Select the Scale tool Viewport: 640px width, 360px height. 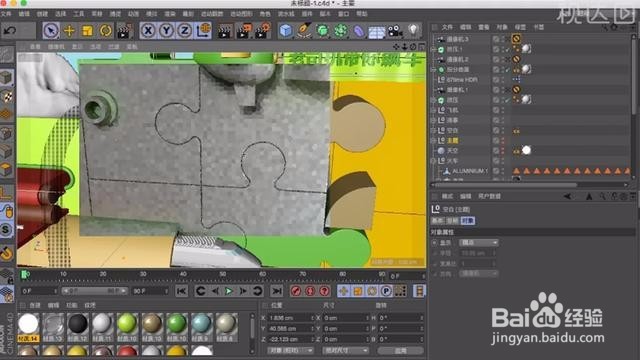point(87,31)
